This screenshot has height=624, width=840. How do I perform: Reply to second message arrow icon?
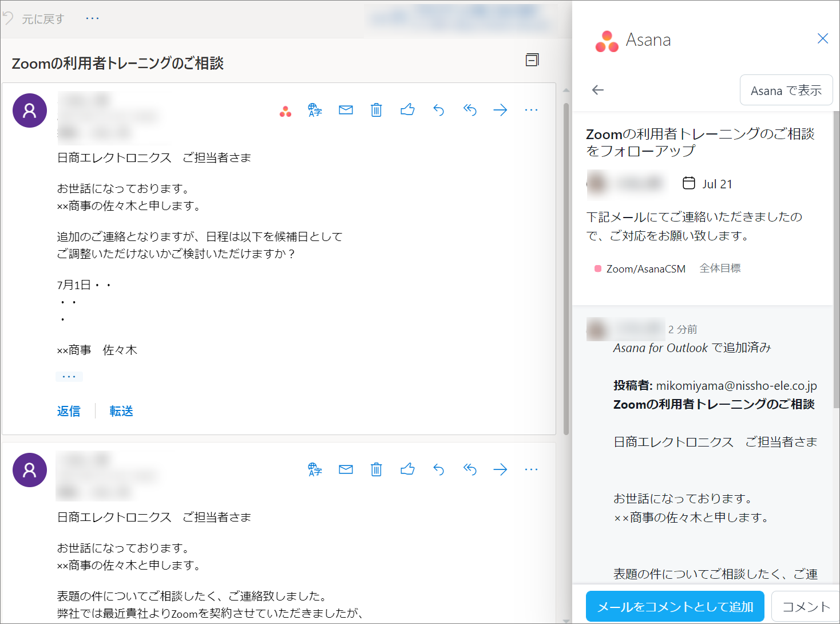pos(439,469)
